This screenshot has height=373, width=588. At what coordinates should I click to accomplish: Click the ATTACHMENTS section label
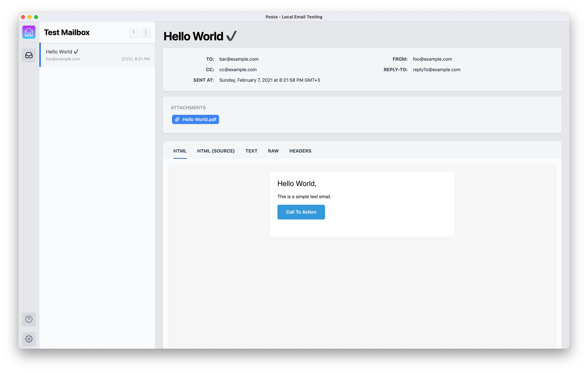pos(188,108)
